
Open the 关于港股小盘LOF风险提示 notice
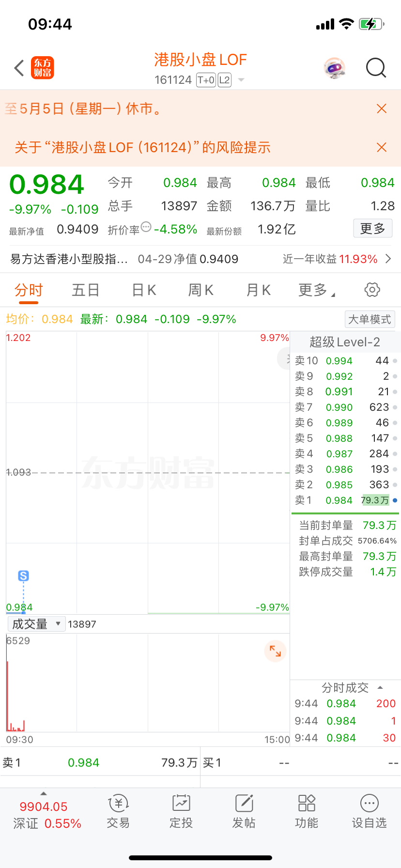click(142, 147)
